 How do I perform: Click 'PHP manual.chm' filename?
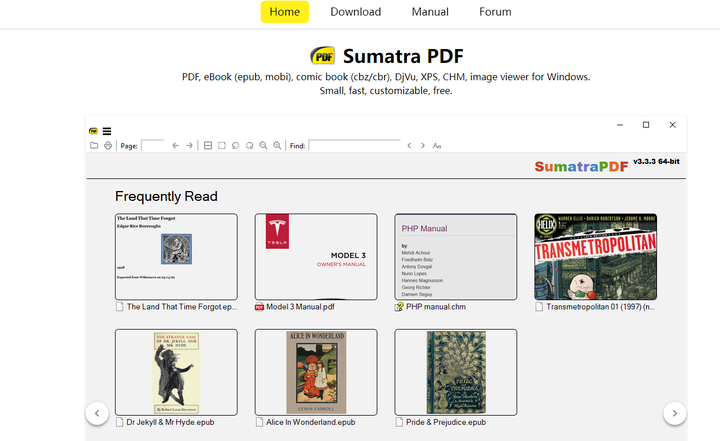[436, 307]
